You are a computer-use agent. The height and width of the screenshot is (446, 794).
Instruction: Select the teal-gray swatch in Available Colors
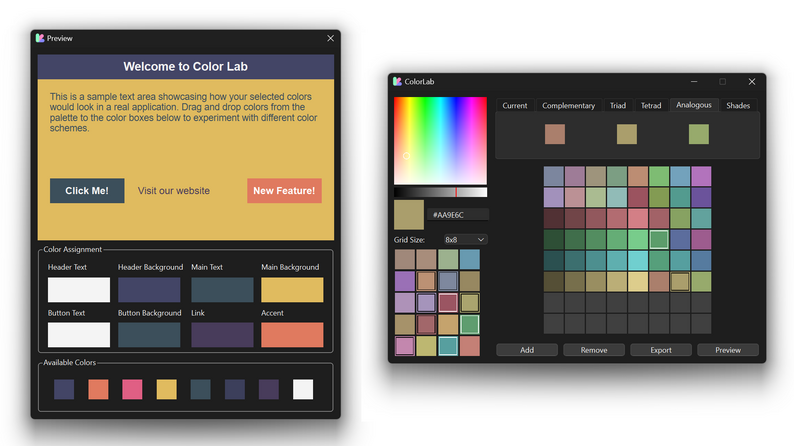point(201,389)
